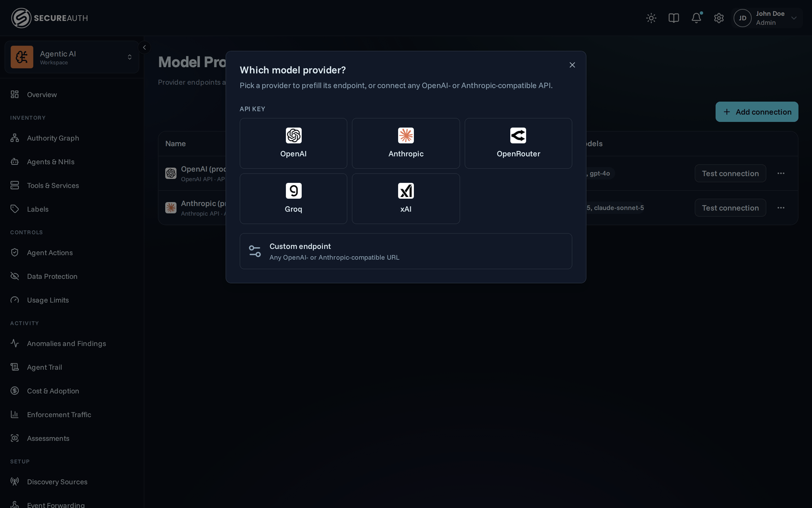Open Authority Graph page

[x=72, y=138]
